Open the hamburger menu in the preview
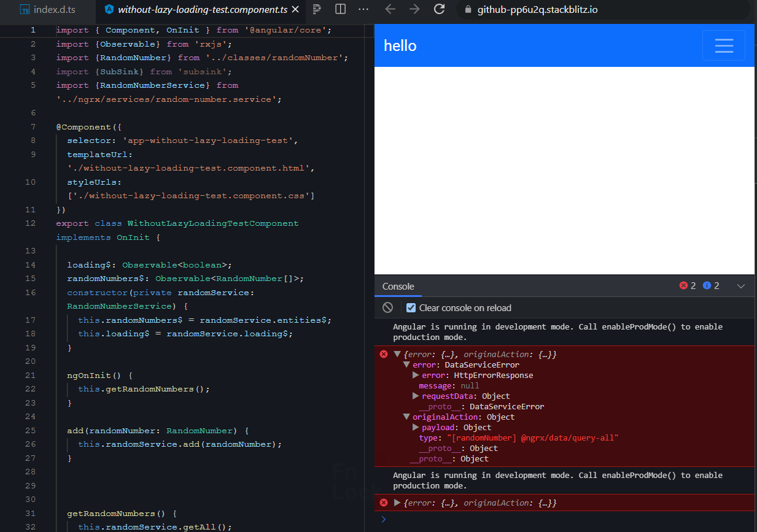The height and width of the screenshot is (532, 757). [724, 45]
